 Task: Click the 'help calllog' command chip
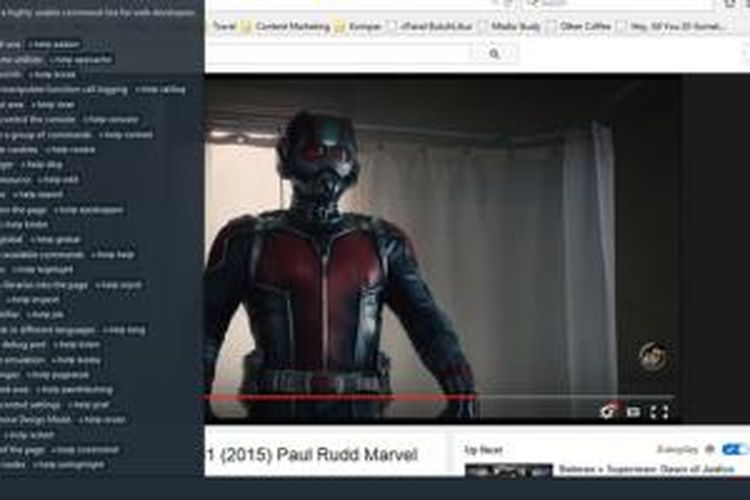click(160, 89)
